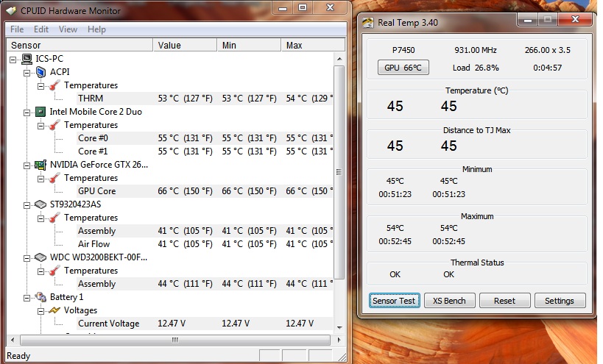This screenshot has width=603, height=364.
Task: Open the Help menu
Action: tap(96, 29)
